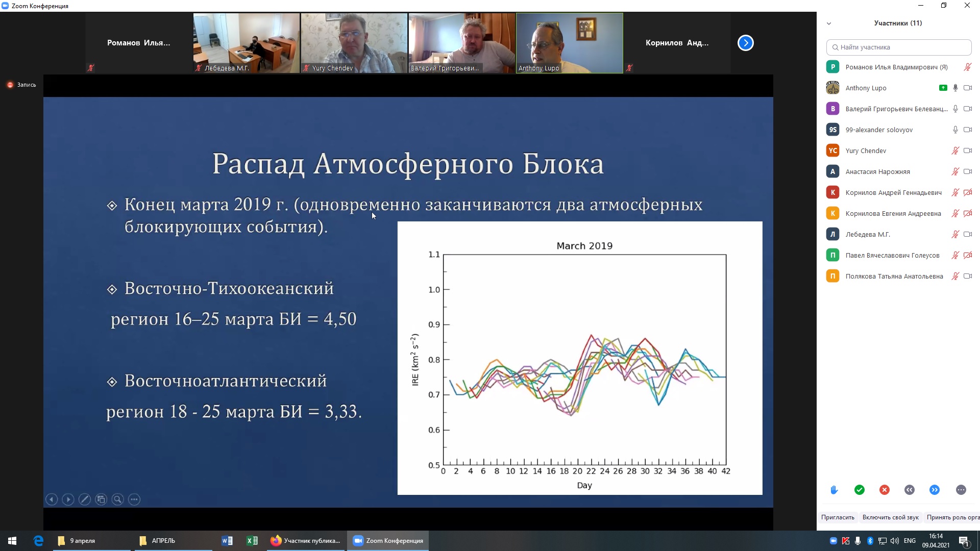Go to previous slide in PowerPoint controls
This screenshot has height=551, width=980.
point(52,499)
